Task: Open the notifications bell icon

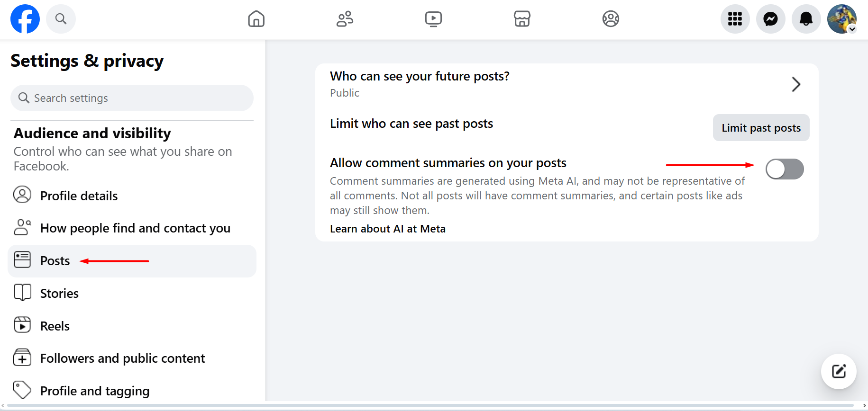Action: [x=806, y=19]
